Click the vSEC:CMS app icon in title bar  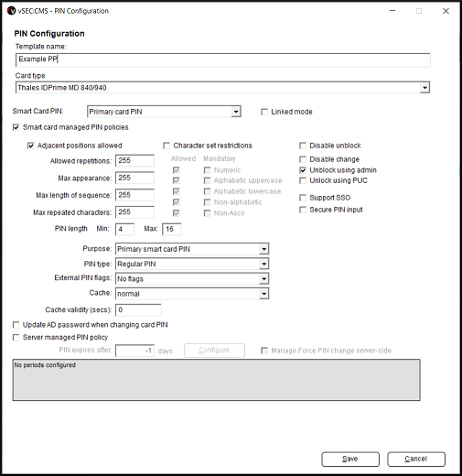(x=11, y=11)
